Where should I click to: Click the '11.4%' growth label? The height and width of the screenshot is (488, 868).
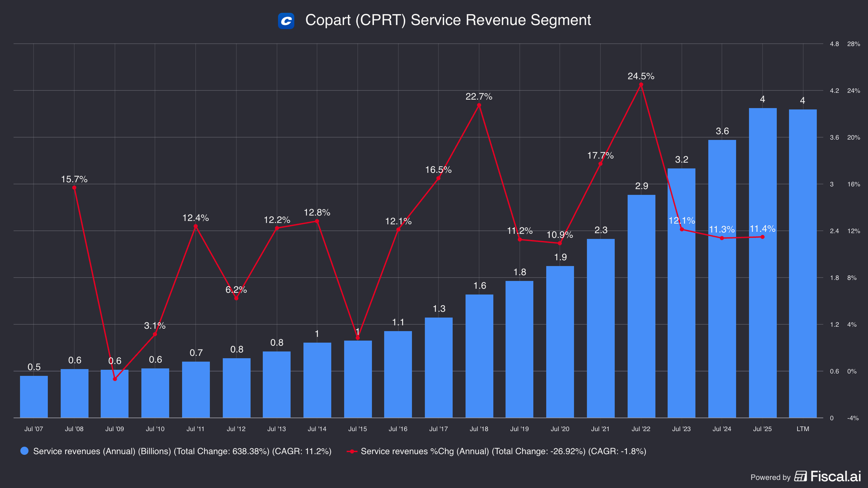763,229
